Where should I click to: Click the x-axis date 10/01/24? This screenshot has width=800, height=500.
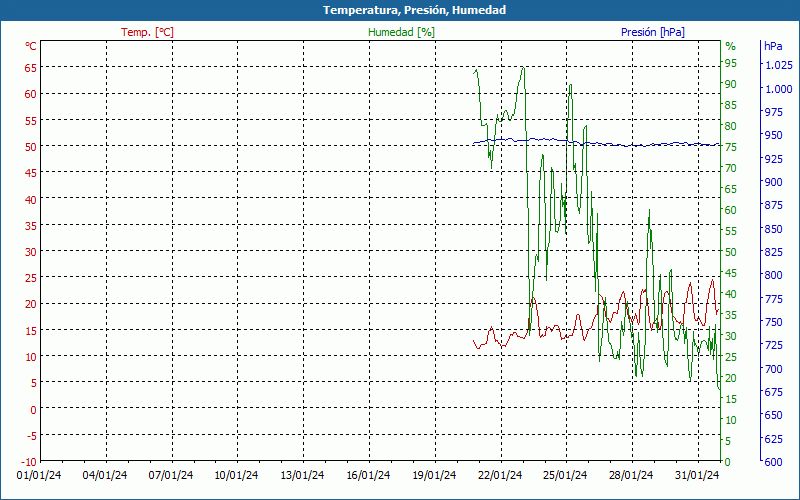pos(236,476)
